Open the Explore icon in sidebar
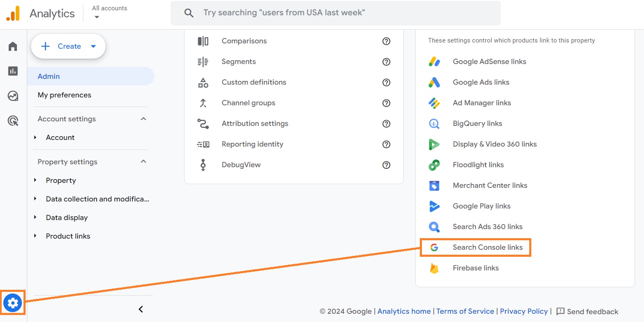 coord(13,96)
